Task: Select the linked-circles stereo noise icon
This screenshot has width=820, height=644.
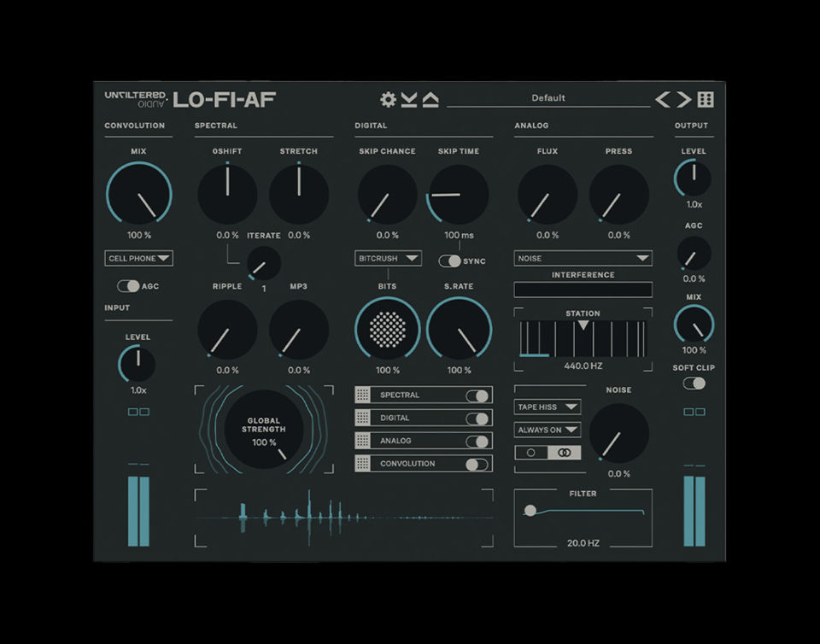Action: coord(564,453)
